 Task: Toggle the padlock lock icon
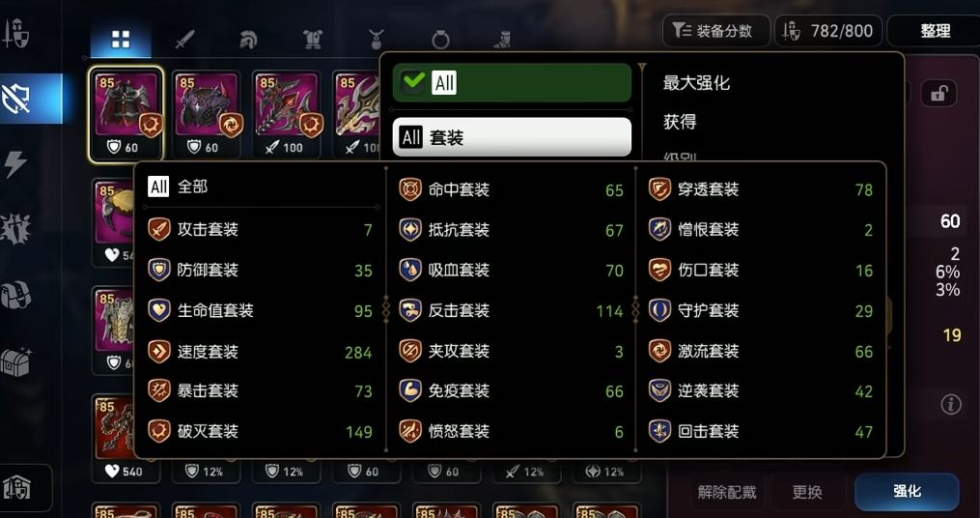tap(938, 94)
